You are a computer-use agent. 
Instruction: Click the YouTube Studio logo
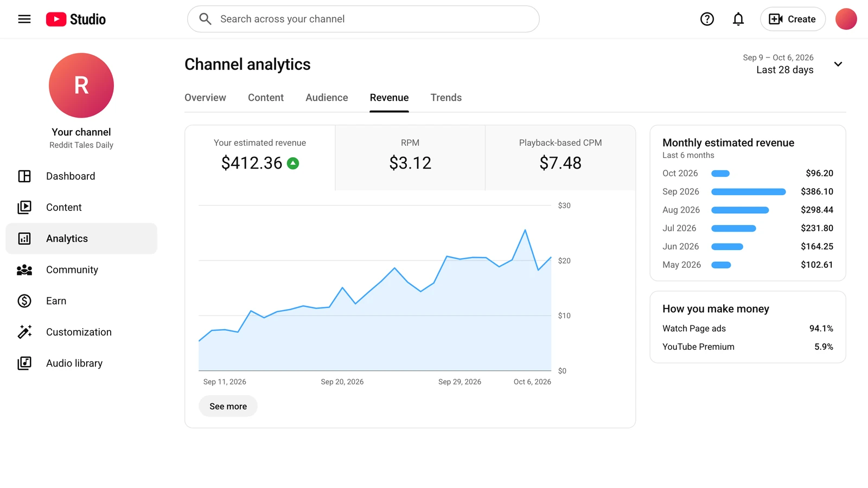pos(76,19)
